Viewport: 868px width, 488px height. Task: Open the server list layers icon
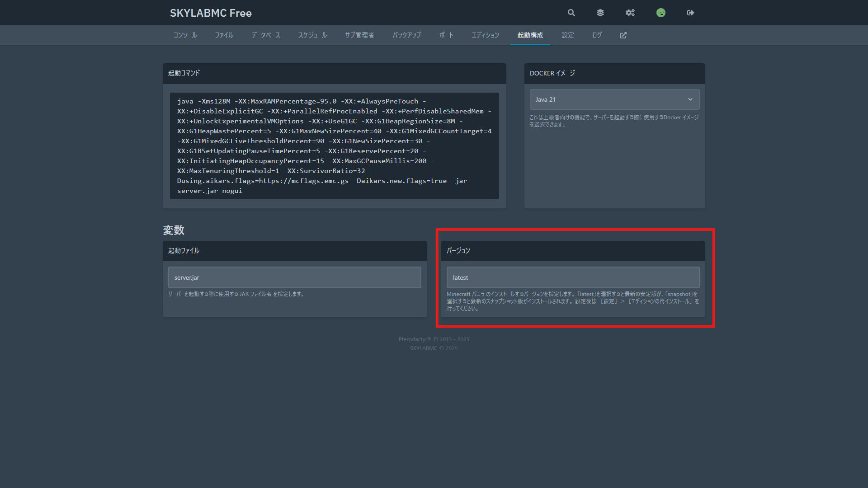600,13
